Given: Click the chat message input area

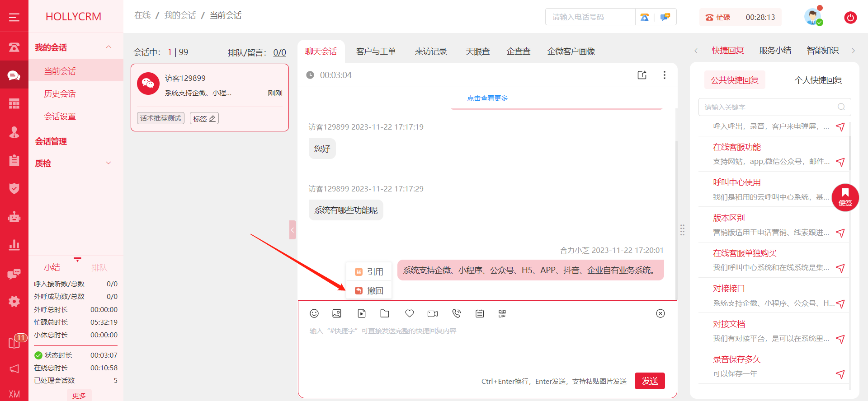Looking at the screenshot, I should point(487,348).
